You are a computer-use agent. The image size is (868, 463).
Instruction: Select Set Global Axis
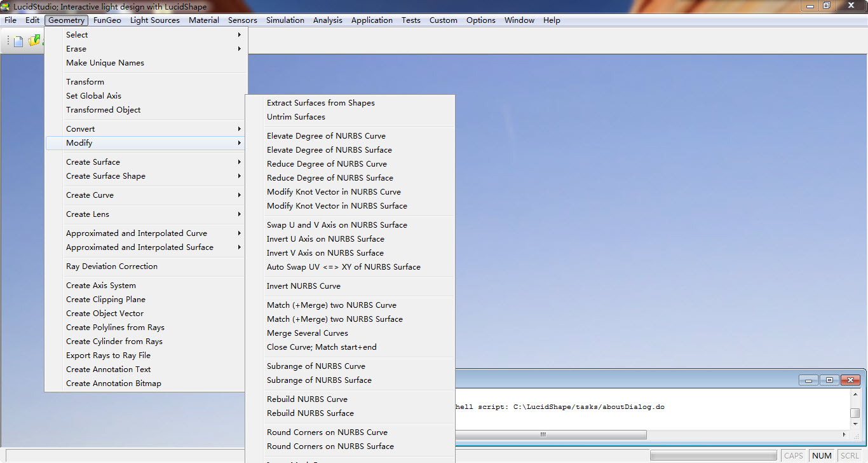(146, 96)
